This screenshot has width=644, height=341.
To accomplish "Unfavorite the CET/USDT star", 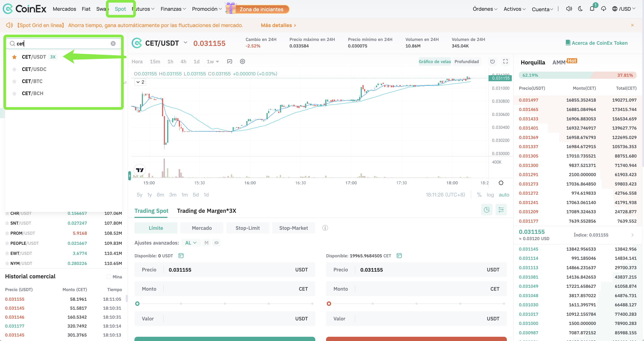I will click(x=14, y=57).
